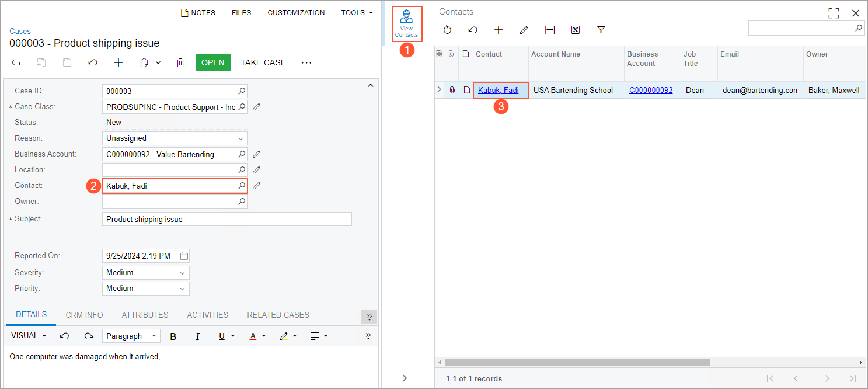Open the Tools menu dropdown
Viewport: 868px width, 389px height.
pos(357,12)
